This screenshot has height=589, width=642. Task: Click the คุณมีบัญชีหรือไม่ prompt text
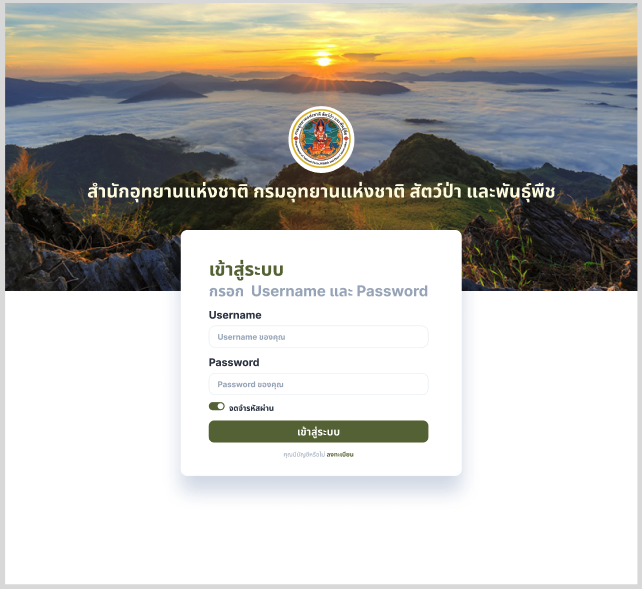[x=304, y=454]
